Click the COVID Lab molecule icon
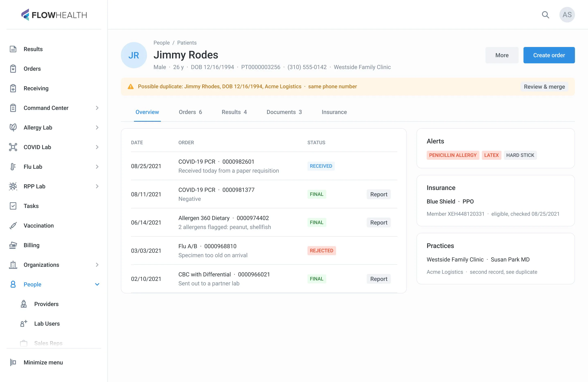This screenshot has width=588, height=382. coord(13,147)
